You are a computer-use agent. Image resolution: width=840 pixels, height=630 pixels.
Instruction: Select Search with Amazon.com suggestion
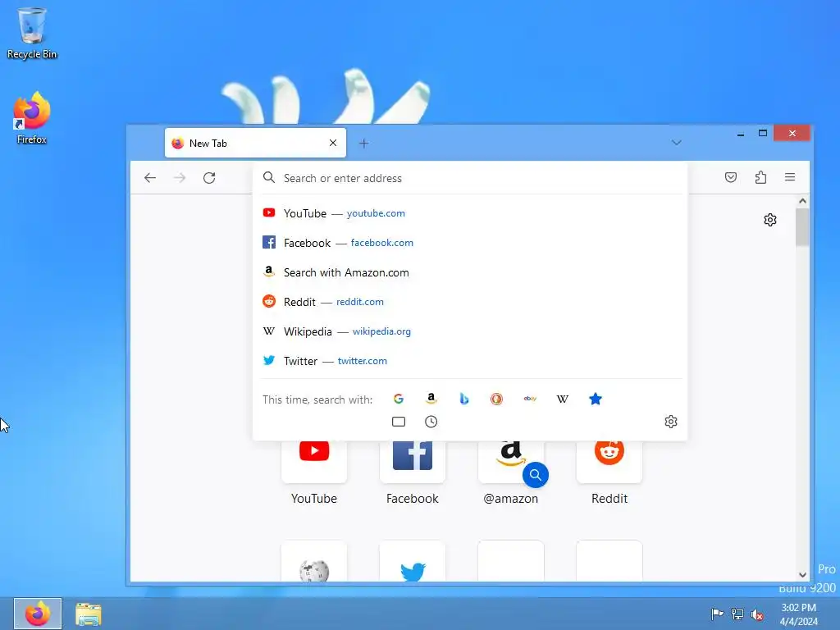pyautogui.click(x=470, y=272)
